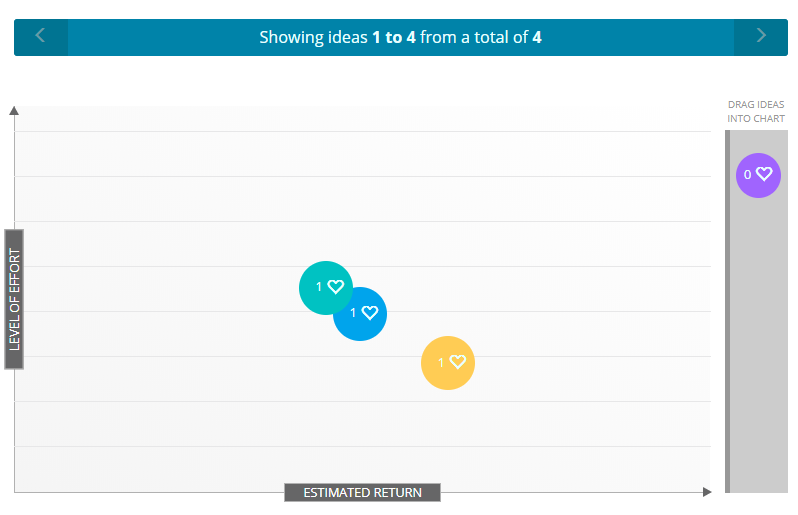798x515 pixels.
Task: Click vote count 1 in teal bubble
Action: pyautogui.click(x=319, y=287)
